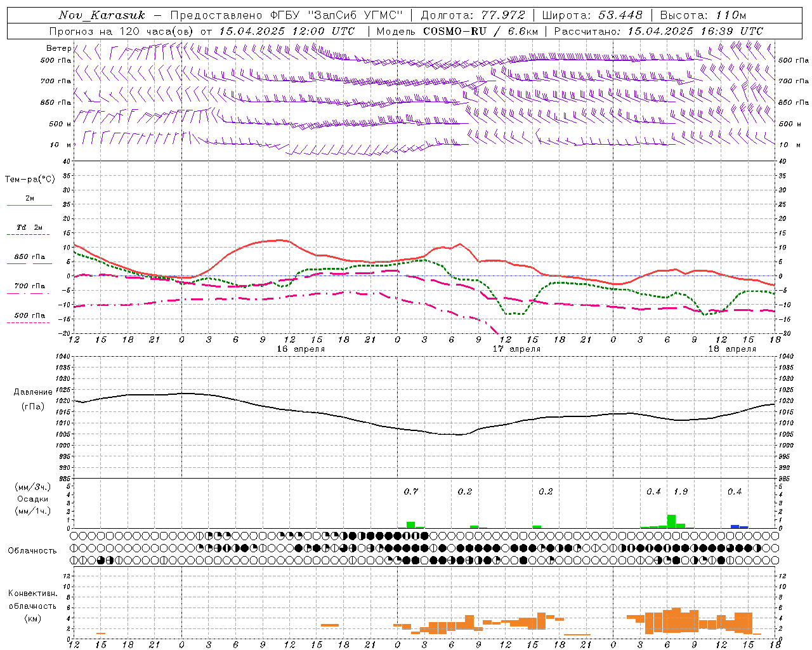The image size is (812, 650).
Task: Click the 'Осадки' precipitation label
Action: pos(32,499)
